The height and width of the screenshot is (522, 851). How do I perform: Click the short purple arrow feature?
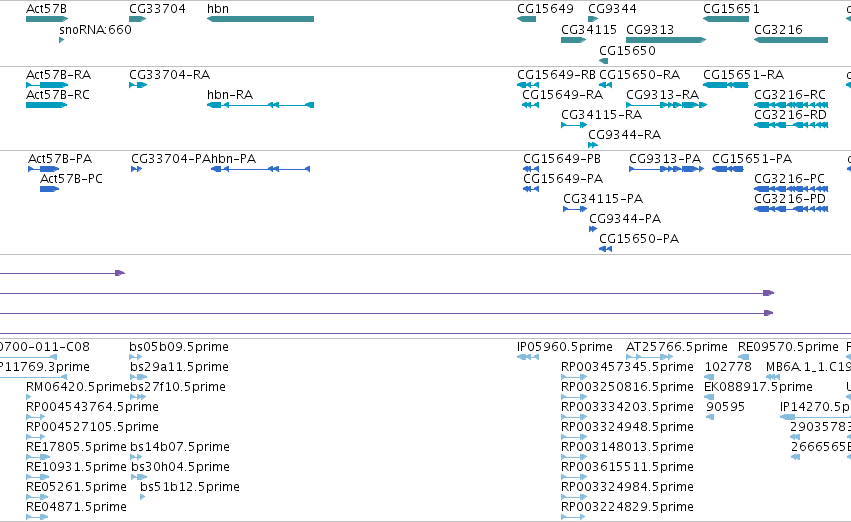[62, 273]
